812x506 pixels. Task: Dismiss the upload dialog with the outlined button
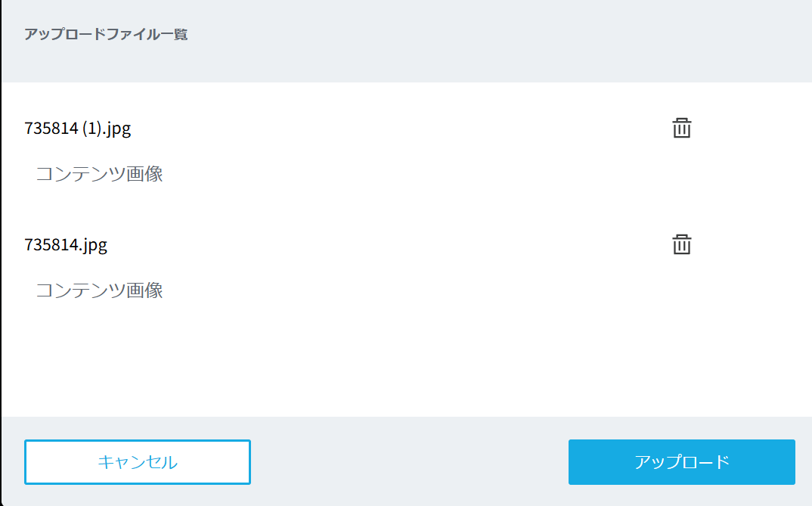138,462
